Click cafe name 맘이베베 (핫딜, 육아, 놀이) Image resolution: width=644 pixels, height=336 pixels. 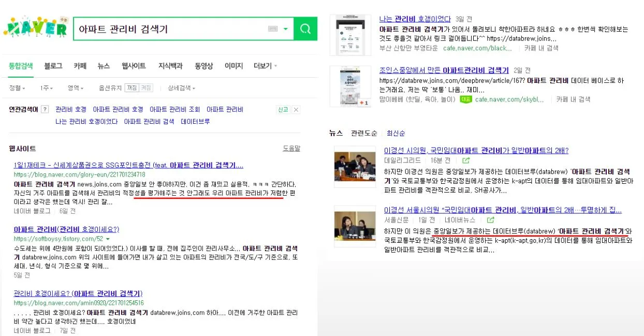pyautogui.click(x=417, y=99)
